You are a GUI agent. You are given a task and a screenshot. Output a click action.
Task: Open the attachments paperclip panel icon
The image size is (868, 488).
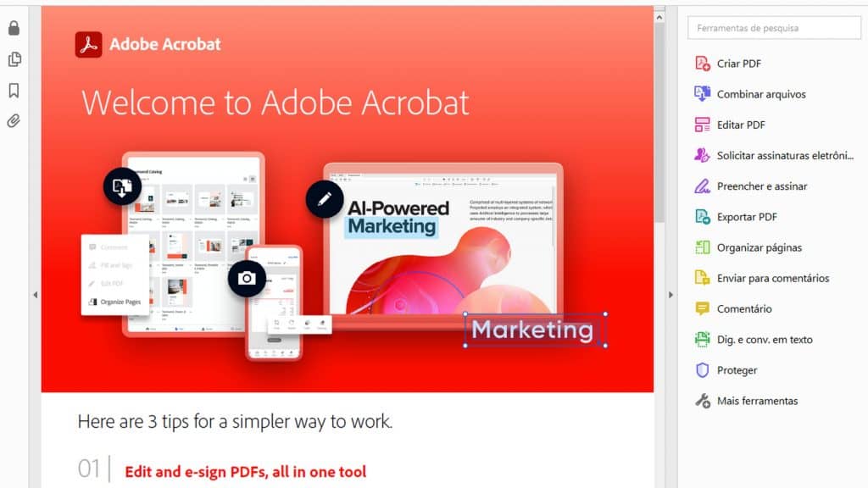13,121
